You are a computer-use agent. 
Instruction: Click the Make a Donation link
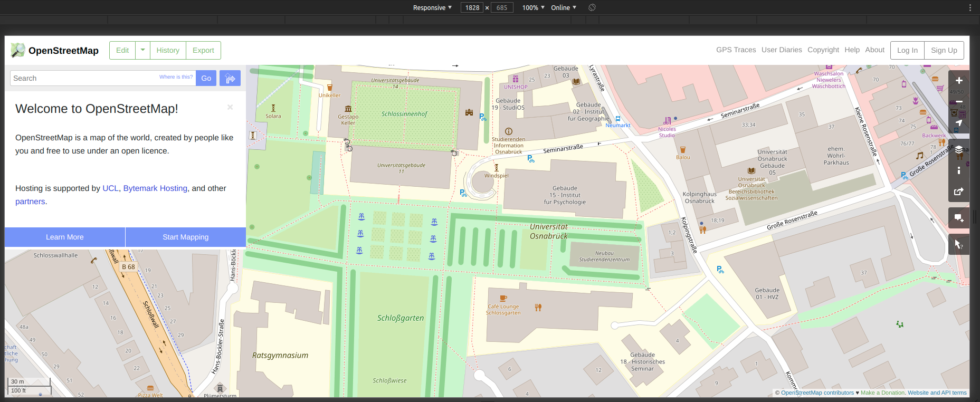(883, 393)
